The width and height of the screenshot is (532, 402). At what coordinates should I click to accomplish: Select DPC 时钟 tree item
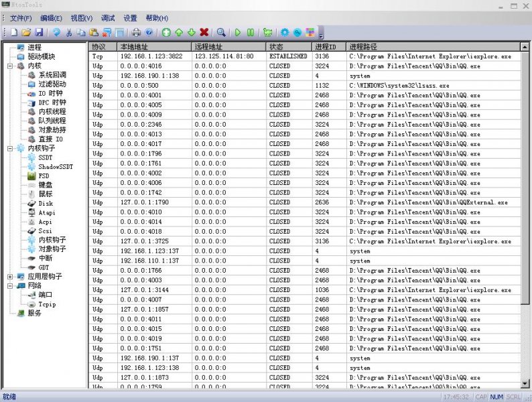[x=52, y=103]
